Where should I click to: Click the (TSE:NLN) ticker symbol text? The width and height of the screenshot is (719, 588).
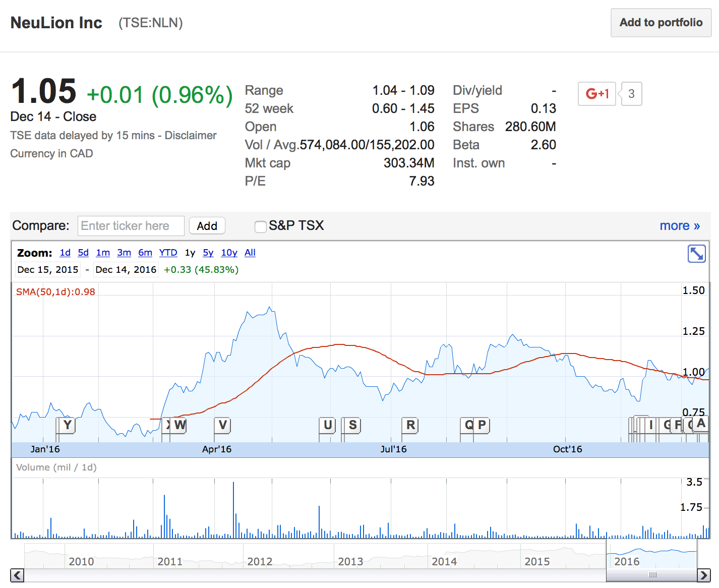click(151, 23)
